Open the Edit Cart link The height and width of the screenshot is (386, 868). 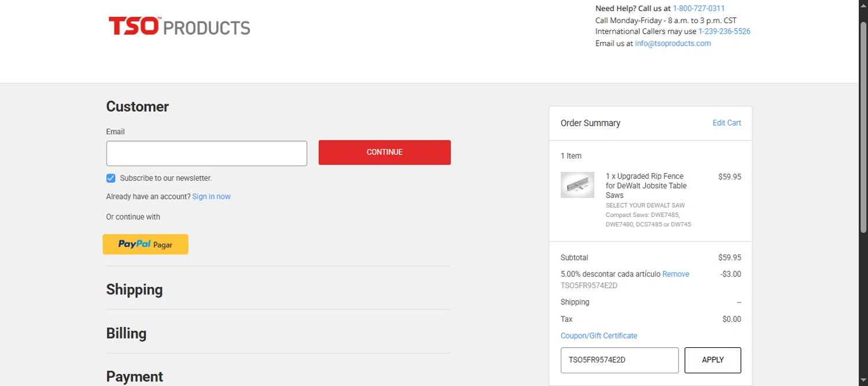(727, 123)
